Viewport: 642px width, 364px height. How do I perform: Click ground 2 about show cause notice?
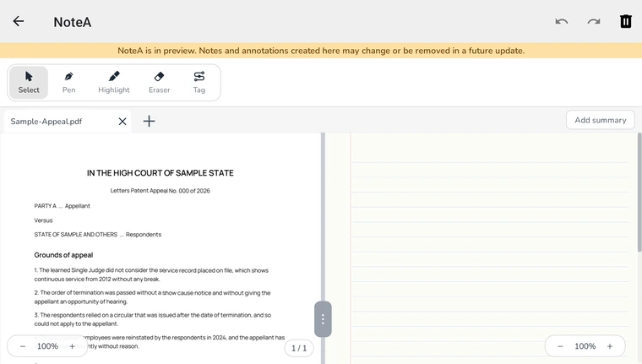click(152, 297)
